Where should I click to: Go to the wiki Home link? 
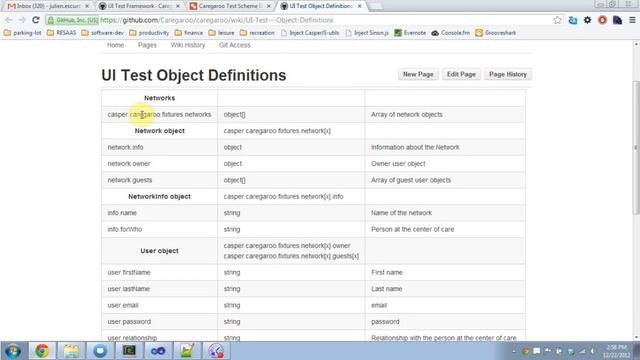(x=116, y=45)
